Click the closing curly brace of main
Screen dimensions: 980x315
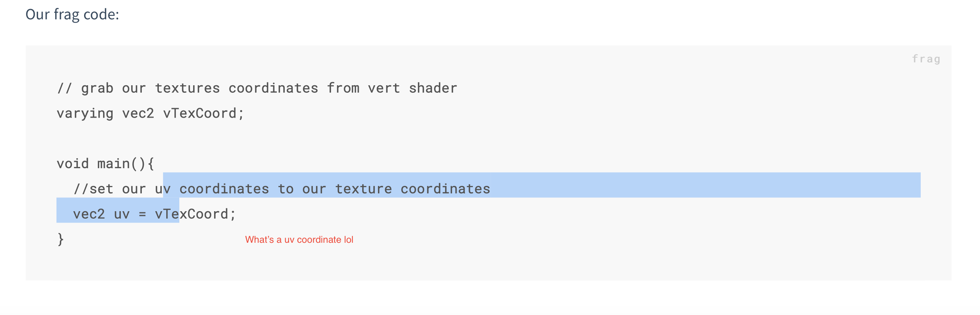pyautogui.click(x=60, y=239)
